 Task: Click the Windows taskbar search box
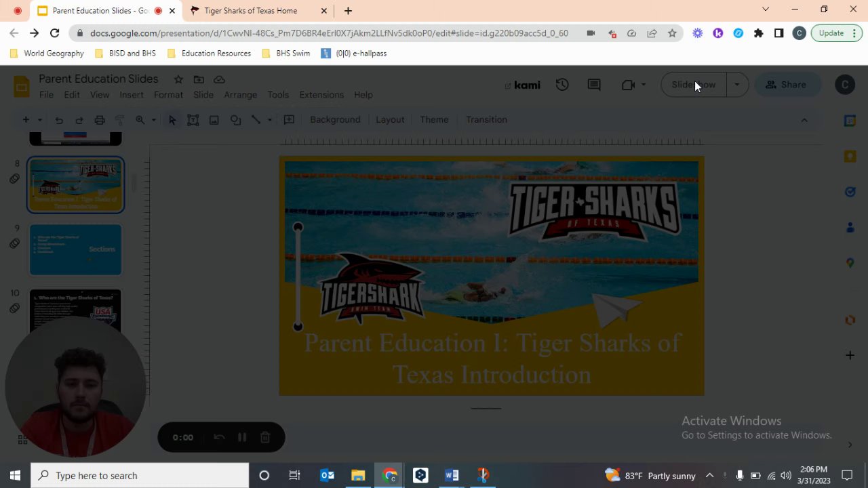[x=140, y=476]
